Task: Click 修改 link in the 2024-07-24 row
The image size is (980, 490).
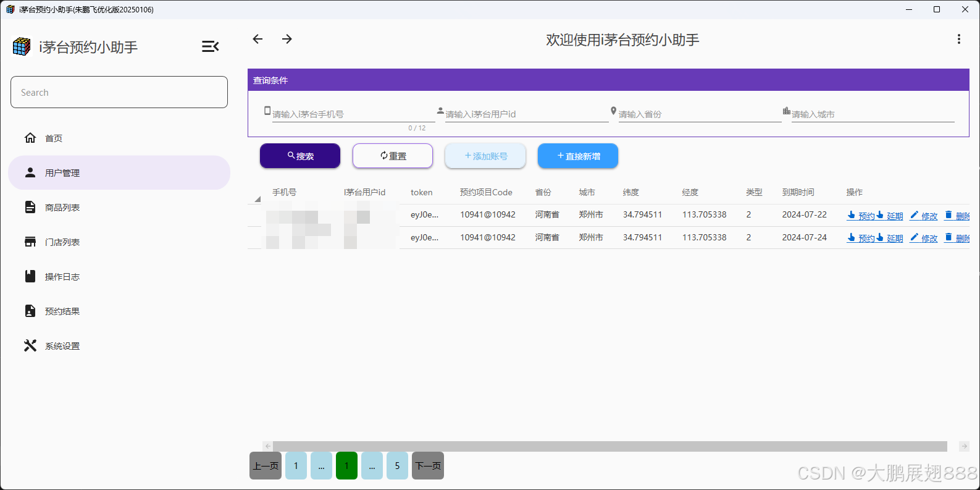Action: [924, 238]
